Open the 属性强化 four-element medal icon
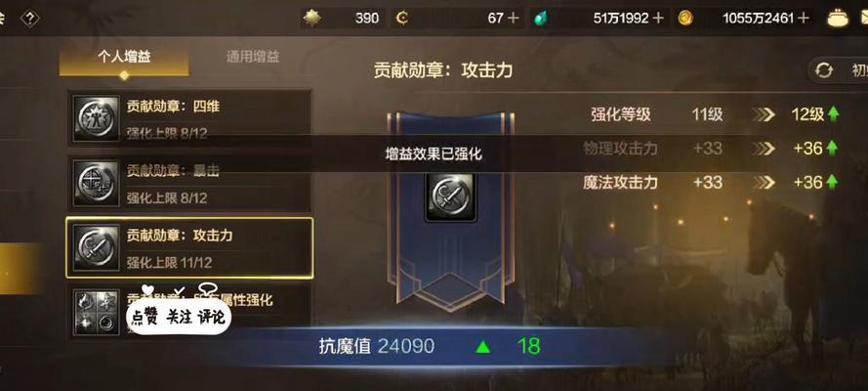Image resolution: width=868 pixels, height=391 pixels. tap(97, 312)
